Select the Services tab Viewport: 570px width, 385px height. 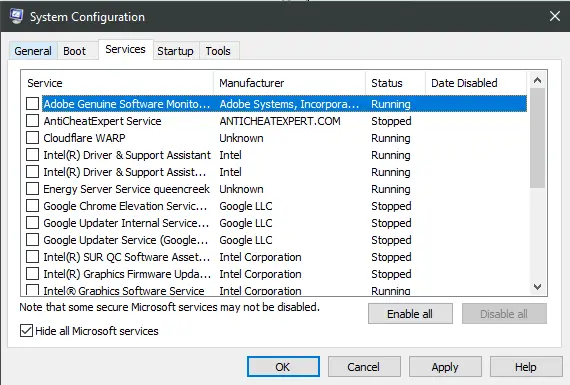coord(125,49)
